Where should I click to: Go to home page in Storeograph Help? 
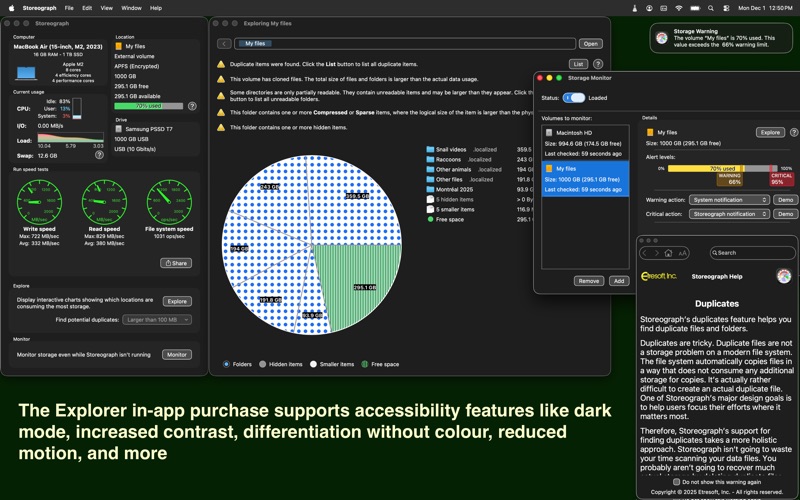pos(668,253)
